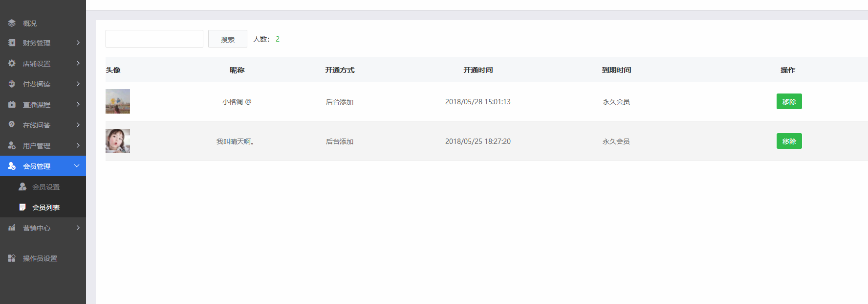Collapse the 会员管理 chevron

[x=77, y=166]
